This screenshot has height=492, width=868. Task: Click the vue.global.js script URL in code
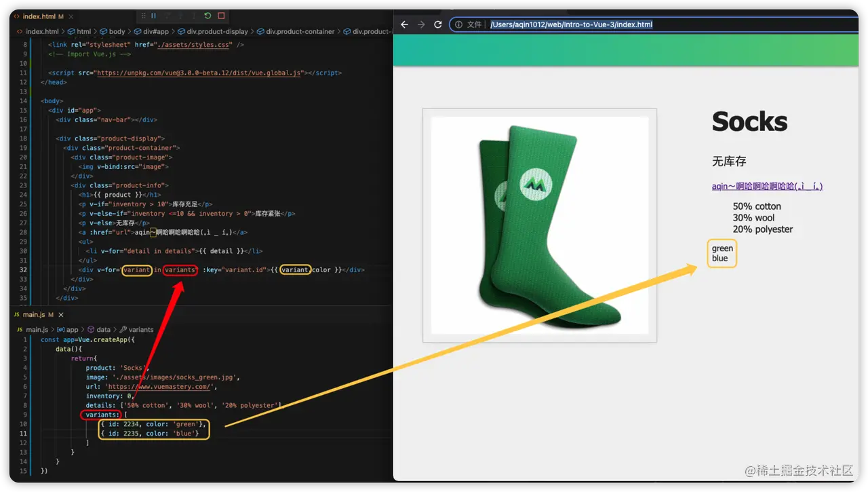[x=199, y=73]
